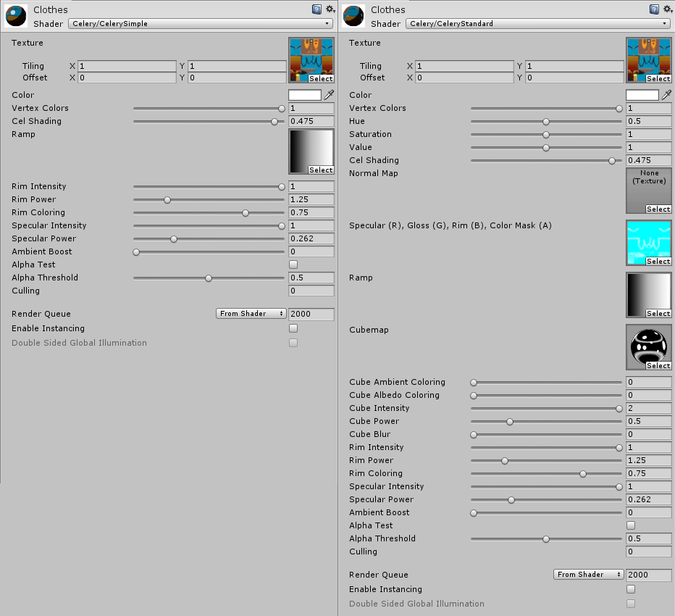The width and height of the screenshot is (675, 616).
Task: Adjust Rim Intensity slider in CeleryStandard panel
Action: point(547,448)
